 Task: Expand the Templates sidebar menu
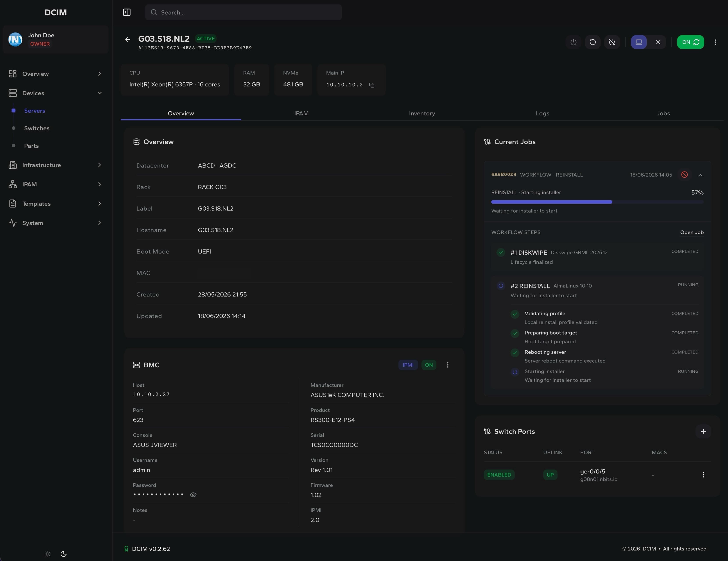56,204
